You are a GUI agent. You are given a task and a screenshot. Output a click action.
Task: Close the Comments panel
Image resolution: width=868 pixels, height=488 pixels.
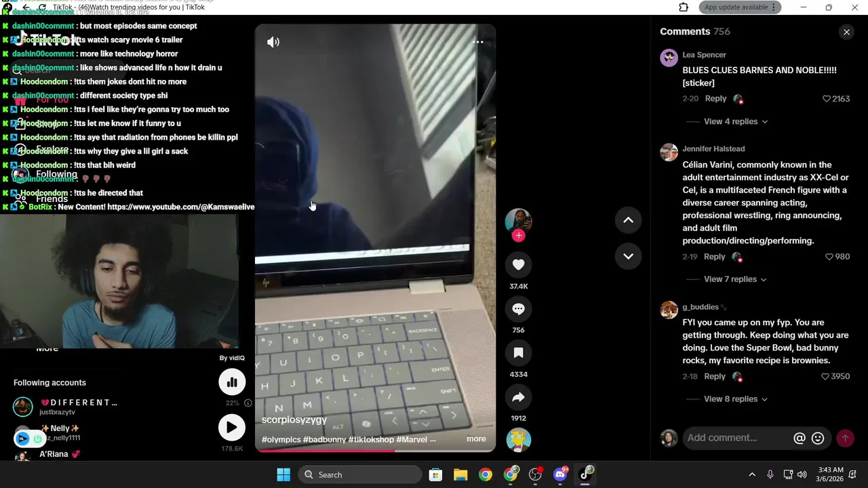[x=846, y=32]
